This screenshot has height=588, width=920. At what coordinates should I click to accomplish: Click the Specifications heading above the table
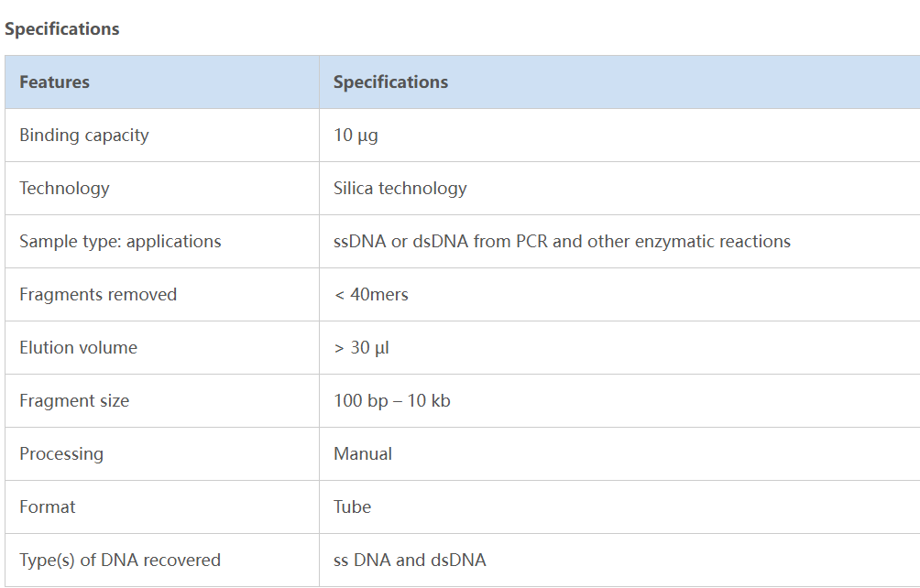[62, 28]
